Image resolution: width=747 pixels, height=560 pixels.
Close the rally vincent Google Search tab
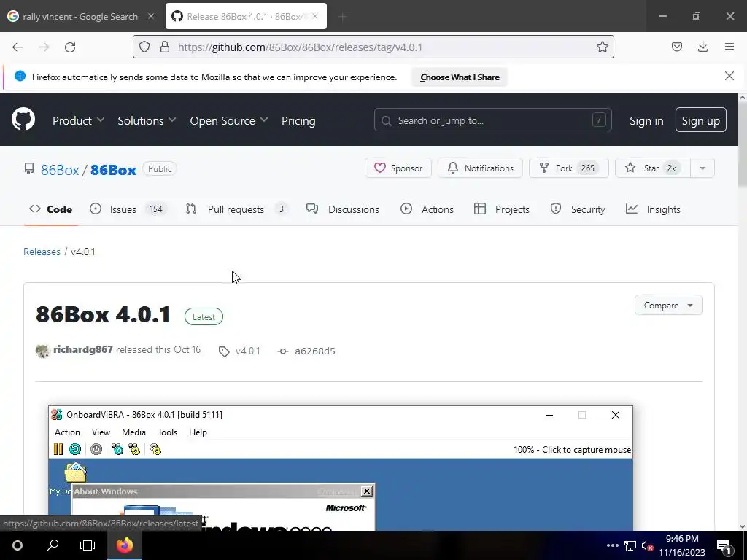[151, 16]
